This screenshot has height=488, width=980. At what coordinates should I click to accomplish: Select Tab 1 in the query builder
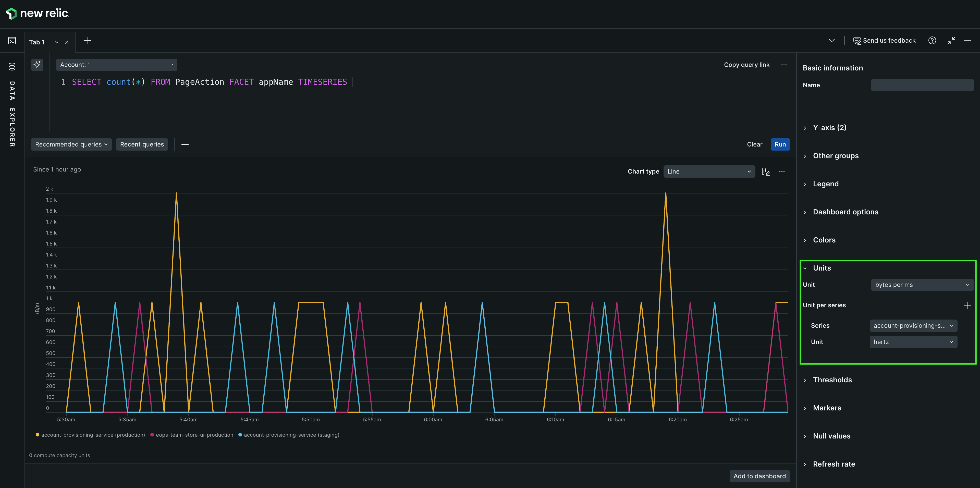[37, 42]
